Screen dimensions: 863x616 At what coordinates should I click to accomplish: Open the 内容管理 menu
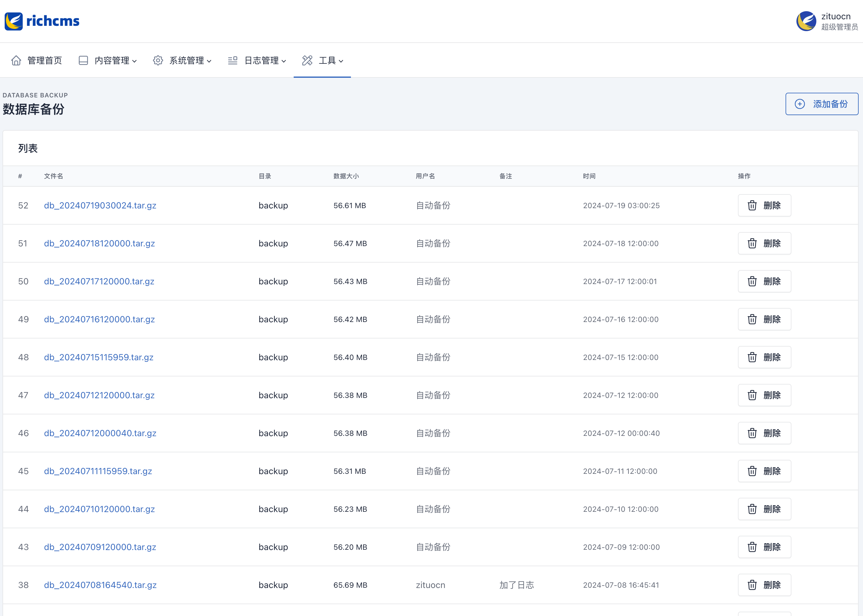[x=108, y=60]
